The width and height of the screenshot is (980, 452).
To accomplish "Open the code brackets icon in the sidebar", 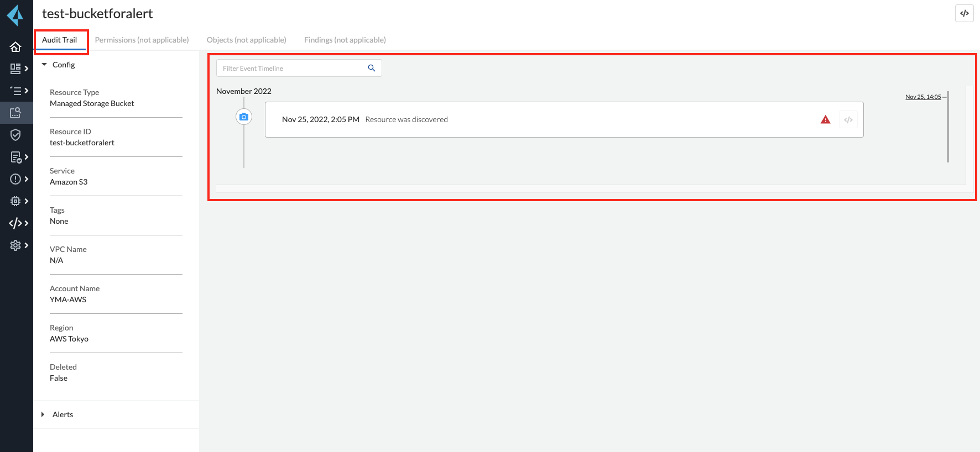I will 15,223.
